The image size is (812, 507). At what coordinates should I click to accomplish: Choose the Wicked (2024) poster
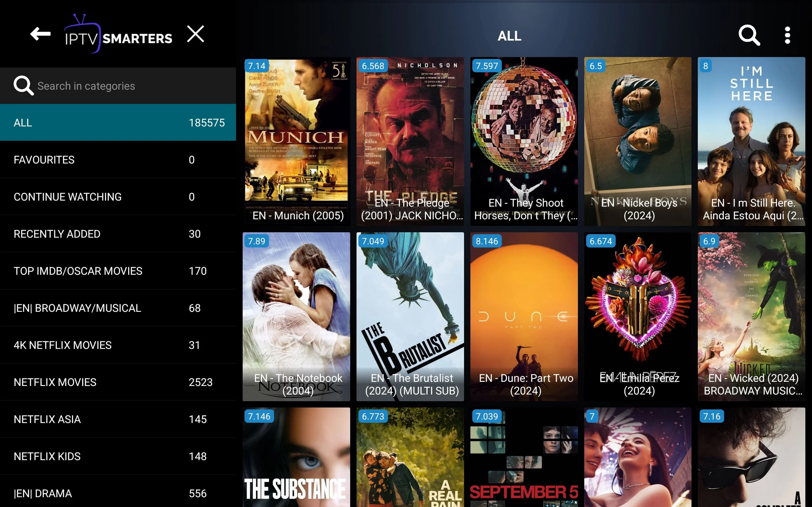click(751, 317)
